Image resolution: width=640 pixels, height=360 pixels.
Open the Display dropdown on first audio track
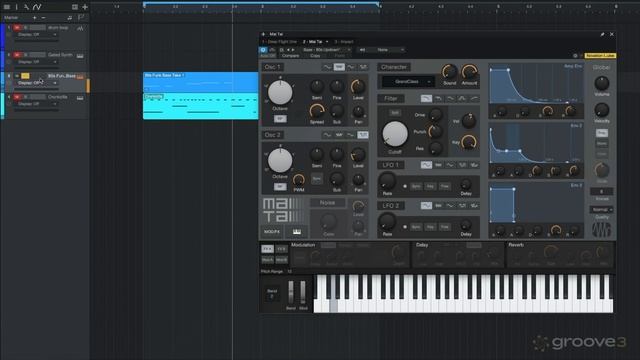point(37,35)
